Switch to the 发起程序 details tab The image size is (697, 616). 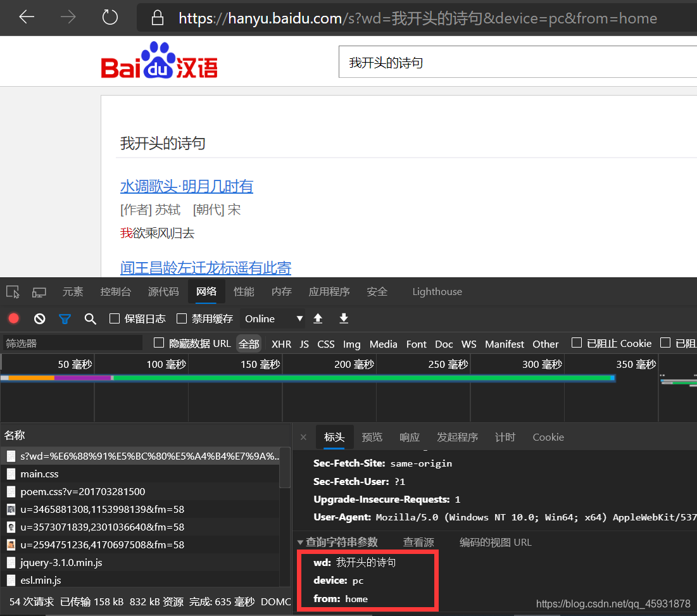pos(458,437)
